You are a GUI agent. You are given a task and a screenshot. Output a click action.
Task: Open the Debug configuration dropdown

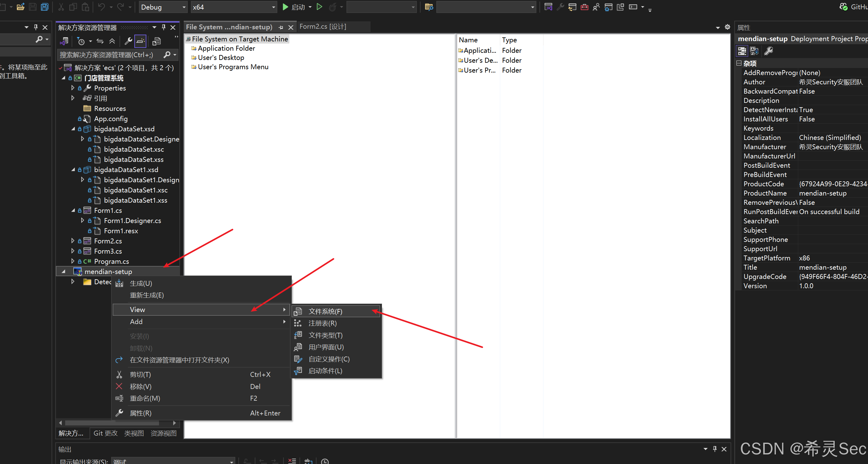[x=163, y=7]
